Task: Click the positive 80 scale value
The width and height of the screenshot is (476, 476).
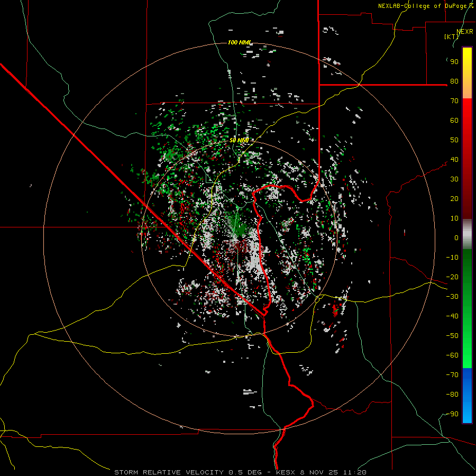Action: tap(454, 81)
